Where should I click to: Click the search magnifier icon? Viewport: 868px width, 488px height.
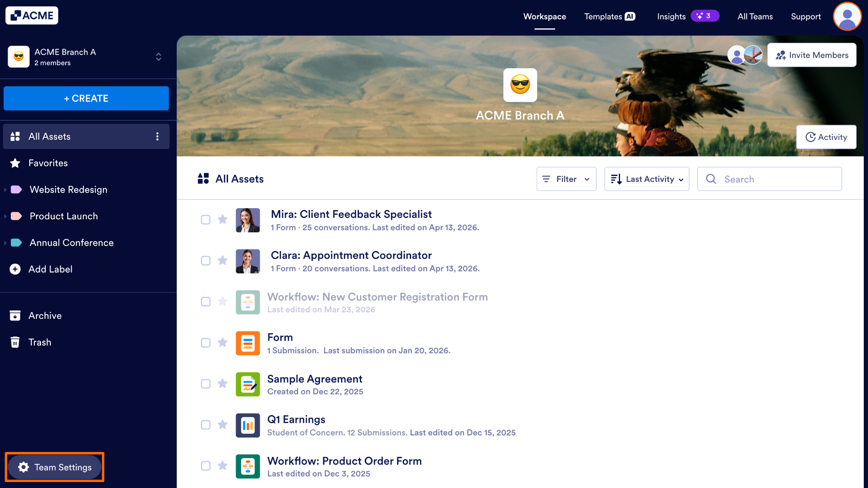tap(711, 179)
